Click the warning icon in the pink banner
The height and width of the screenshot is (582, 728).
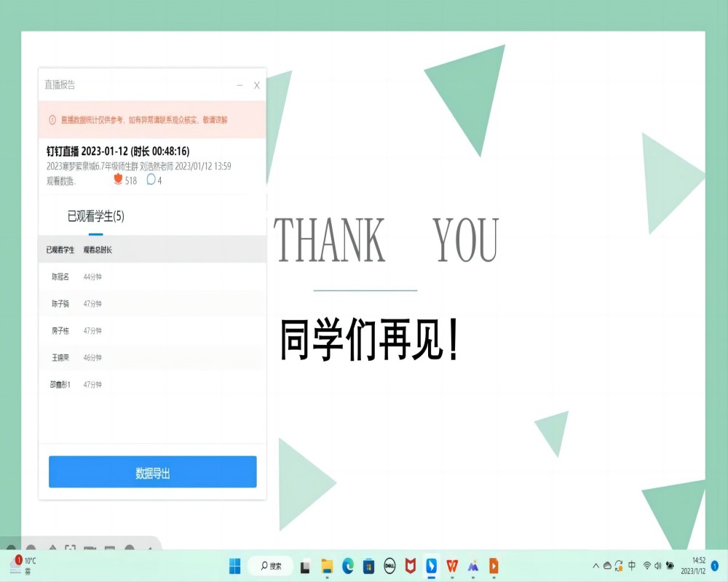click(x=52, y=120)
